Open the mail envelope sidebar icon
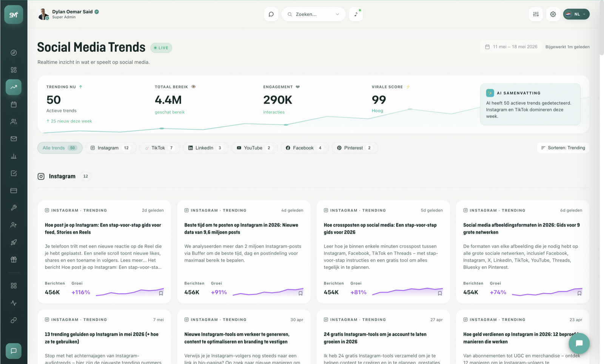 coord(14,139)
